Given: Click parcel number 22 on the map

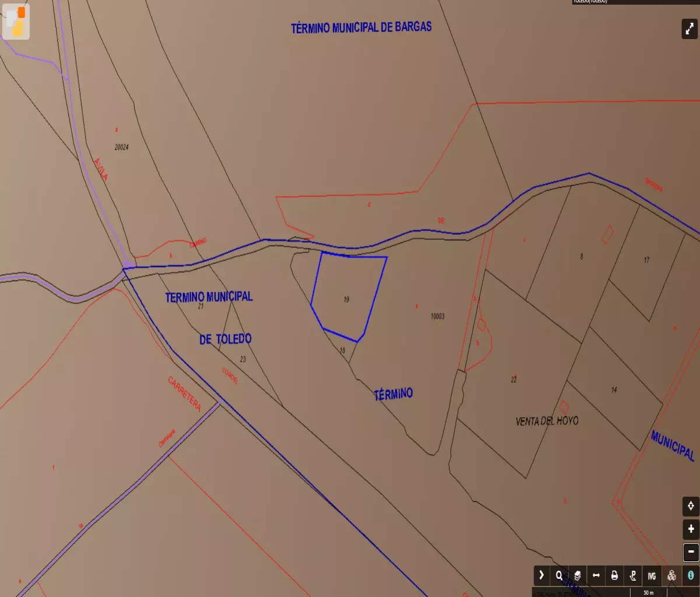Looking at the screenshot, I should click(514, 379).
